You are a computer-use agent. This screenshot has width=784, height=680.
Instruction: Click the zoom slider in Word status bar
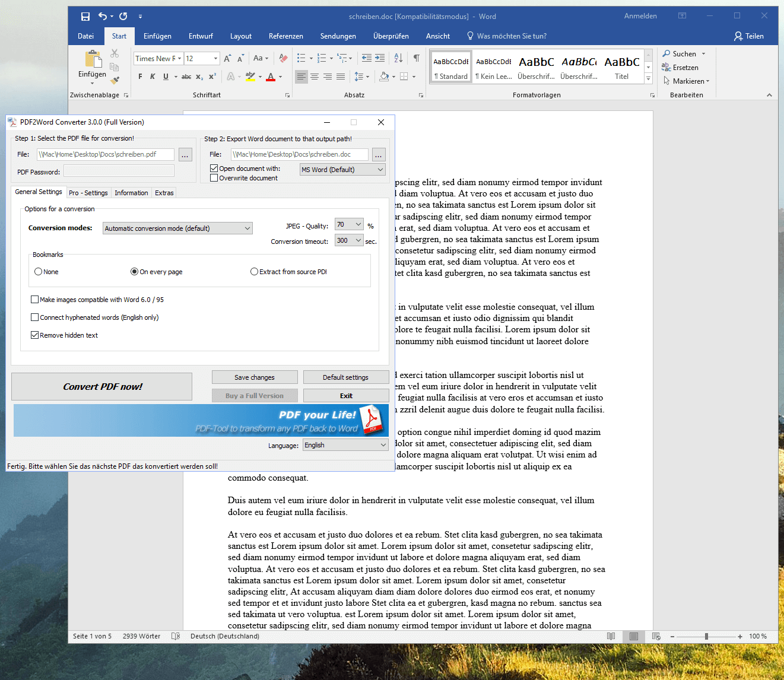click(x=706, y=636)
